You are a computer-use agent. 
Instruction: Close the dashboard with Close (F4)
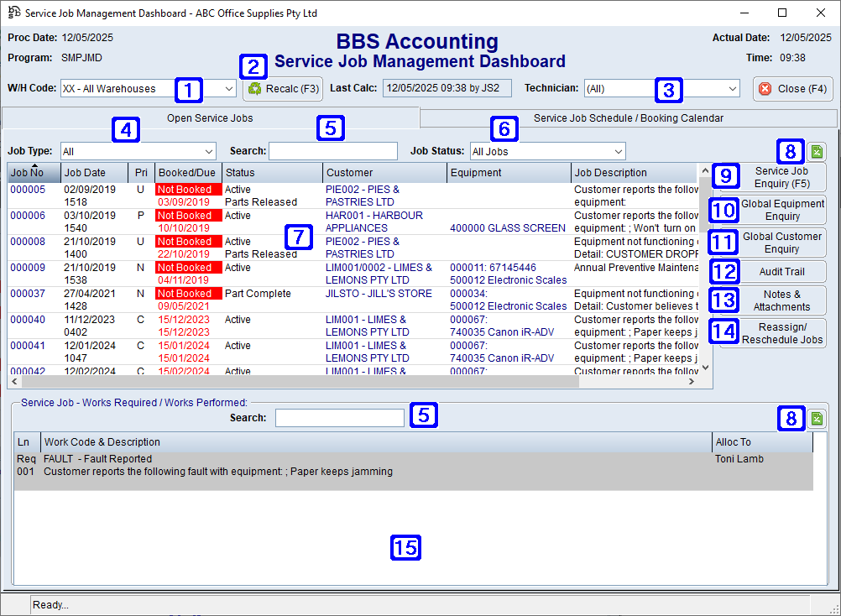point(791,90)
